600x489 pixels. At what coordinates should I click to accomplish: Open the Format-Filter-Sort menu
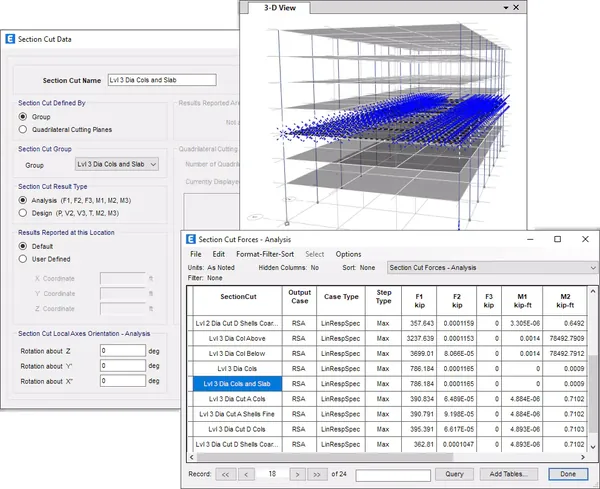pyautogui.click(x=265, y=254)
